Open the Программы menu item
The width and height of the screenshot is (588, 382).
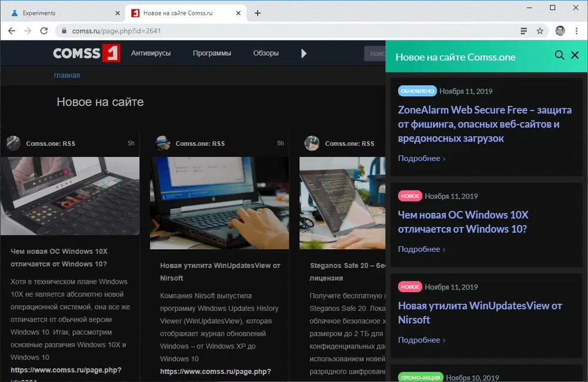point(212,53)
